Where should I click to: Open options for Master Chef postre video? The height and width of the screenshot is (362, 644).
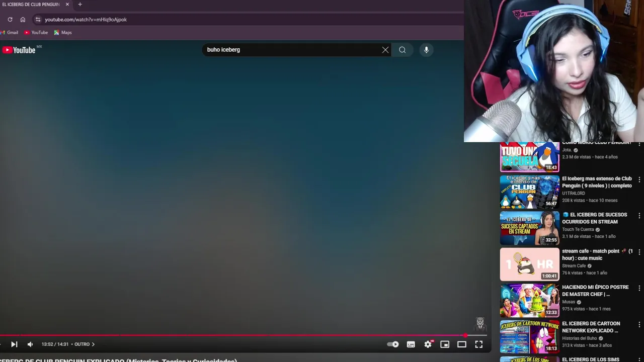coord(639,288)
